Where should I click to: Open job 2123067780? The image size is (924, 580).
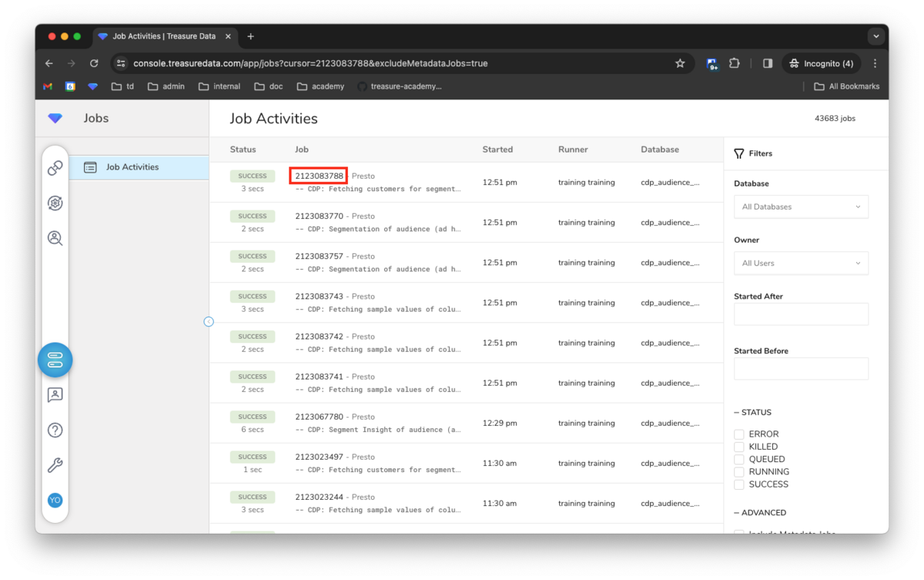(x=319, y=417)
